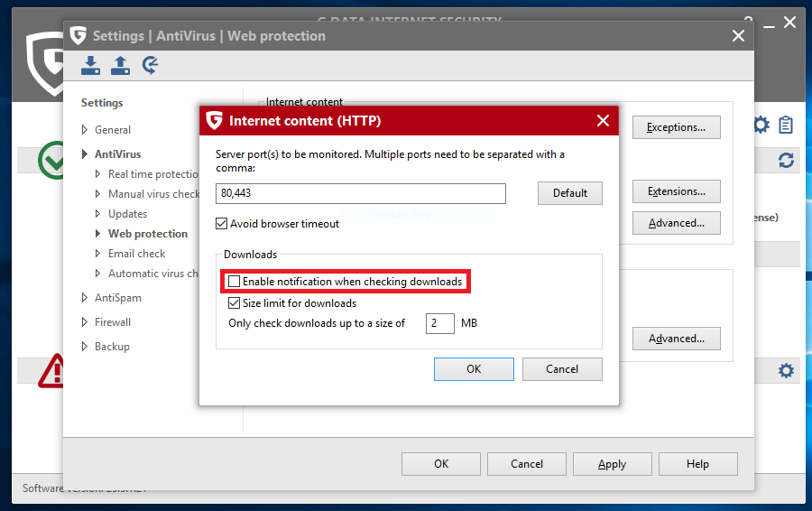The height and width of the screenshot is (511, 812).
Task: Click the server ports input field
Action: coord(361,193)
